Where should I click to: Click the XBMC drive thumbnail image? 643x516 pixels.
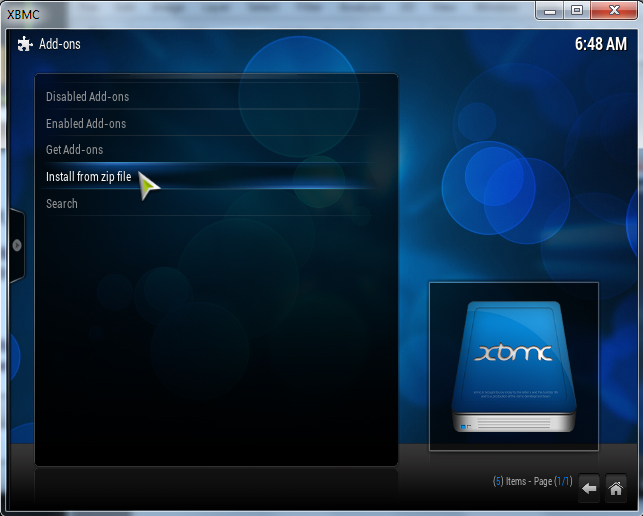[514, 366]
